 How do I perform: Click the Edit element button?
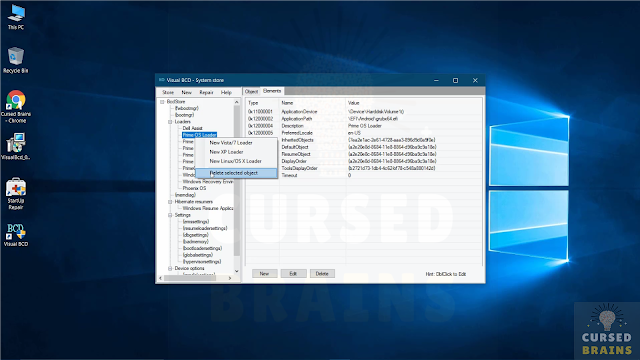tap(293, 273)
